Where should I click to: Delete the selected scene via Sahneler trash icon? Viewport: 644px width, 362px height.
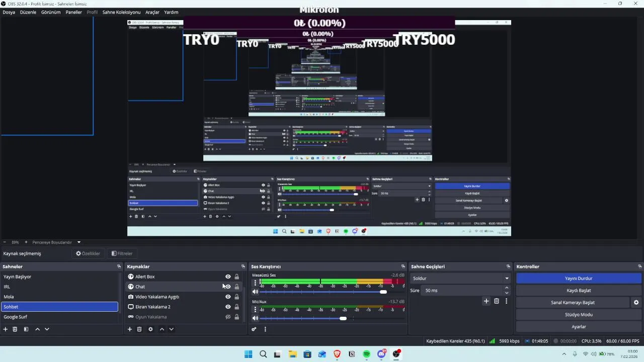pyautogui.click(x=15, y=329)
